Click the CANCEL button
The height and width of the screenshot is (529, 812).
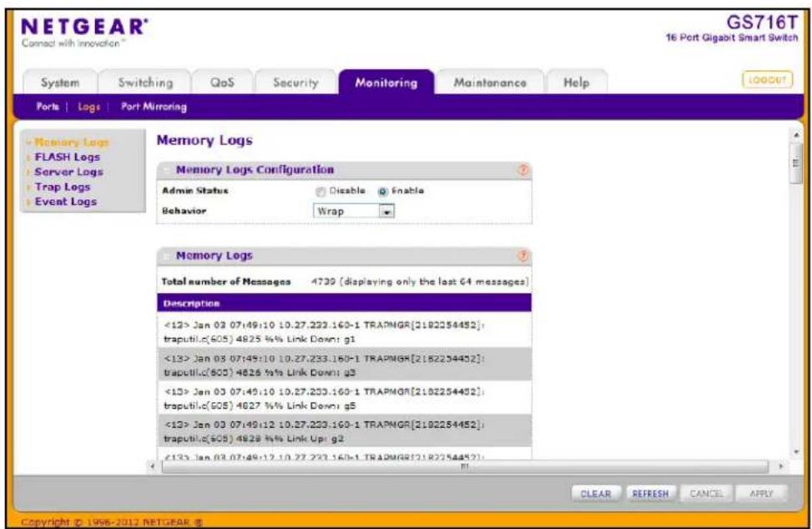(x=706, y=494)
